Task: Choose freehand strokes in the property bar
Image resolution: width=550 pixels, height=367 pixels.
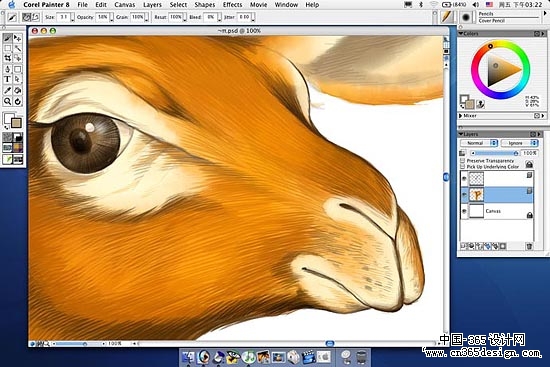Action: tap(26, 17)
